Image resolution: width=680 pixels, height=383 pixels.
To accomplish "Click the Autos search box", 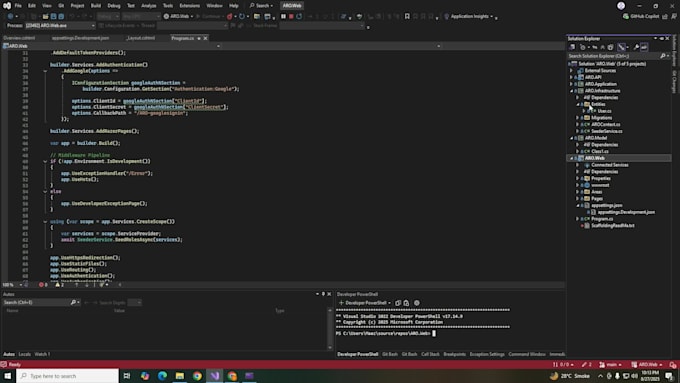I will pyautogui.click(x=41, y=302).
